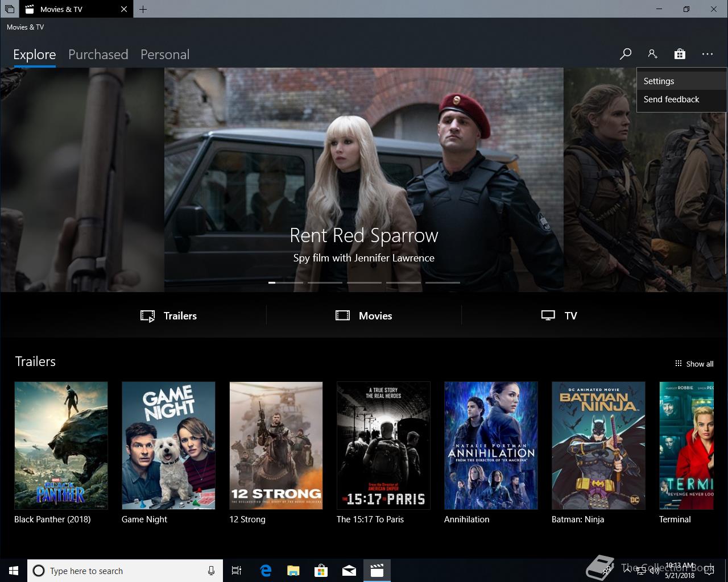The height and width of the screenshot is (582, 728).
Task: Click the tab sets icon in title bar
Action: coord(10,9)
